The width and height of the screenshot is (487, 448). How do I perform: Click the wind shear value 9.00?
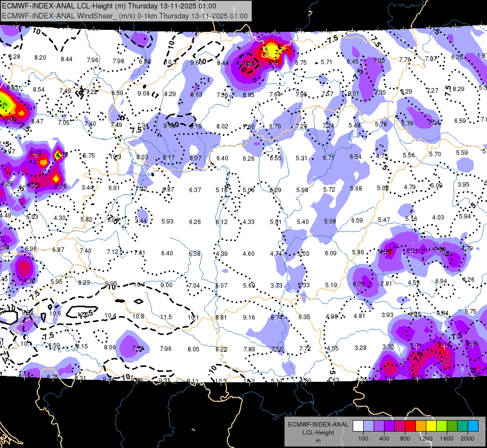pos(167,285)
